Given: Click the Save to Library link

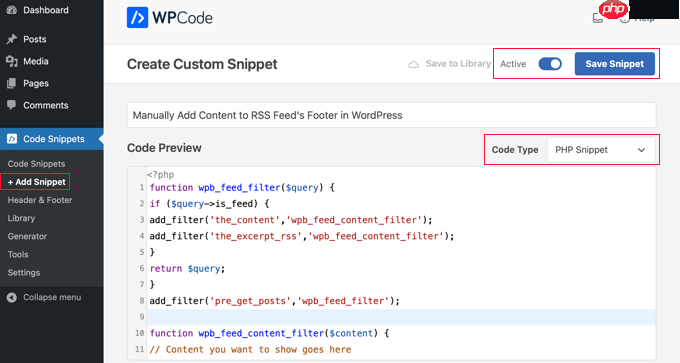Looking at the screenshot, I should pos(458,64).
